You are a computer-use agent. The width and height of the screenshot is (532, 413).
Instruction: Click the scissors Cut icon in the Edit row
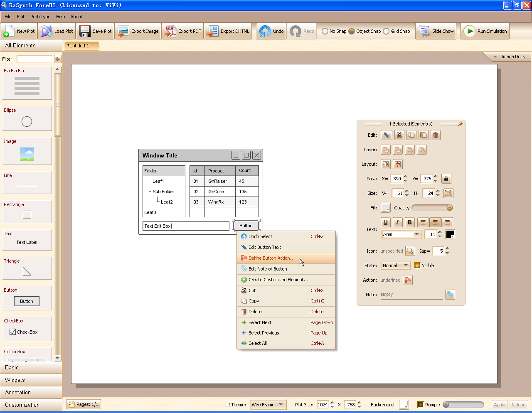click(x=399, y=135)
